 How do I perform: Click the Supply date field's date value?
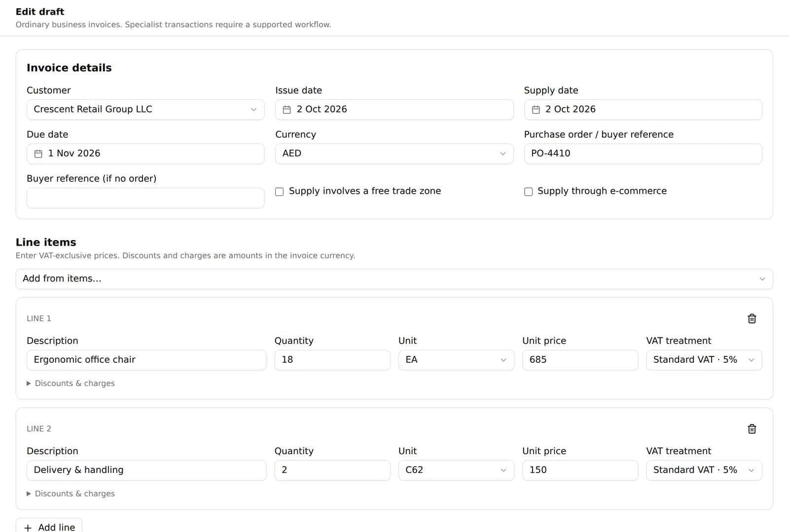571,109
